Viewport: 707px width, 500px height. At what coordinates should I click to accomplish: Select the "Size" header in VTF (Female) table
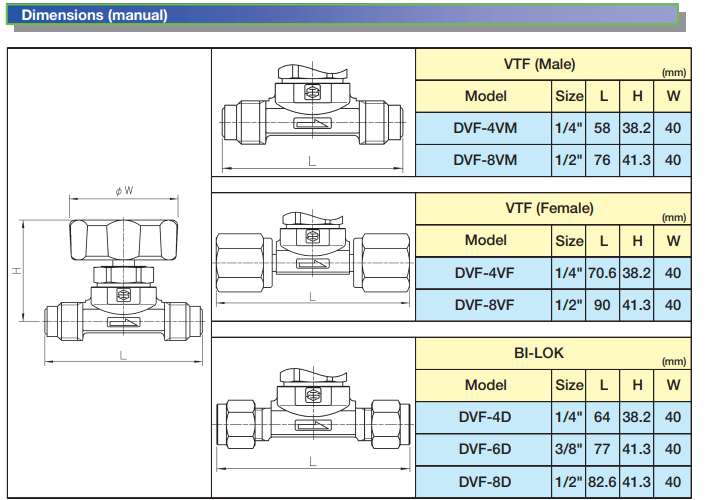tap(569, 241)
